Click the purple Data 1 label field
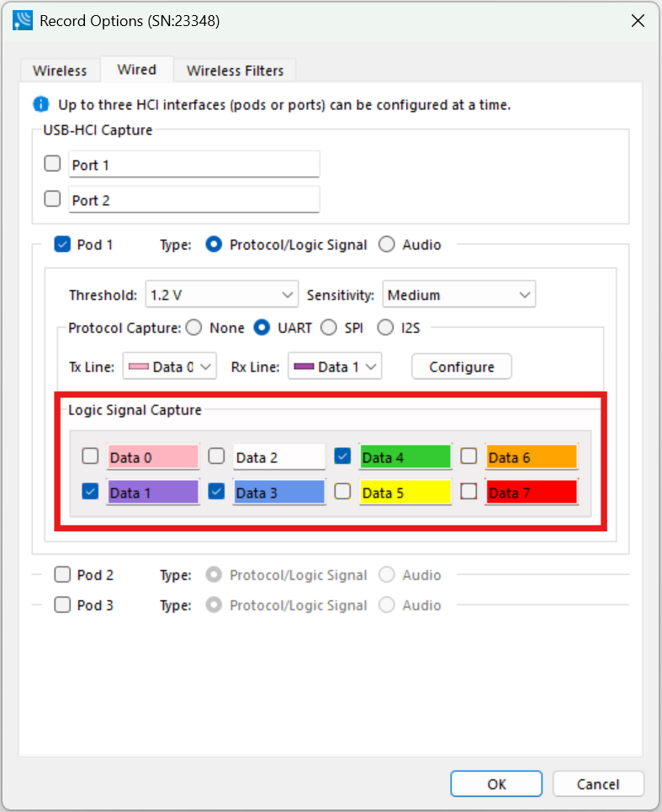The height and width of the screenshot is (812, 662). [x=153, y=492]
